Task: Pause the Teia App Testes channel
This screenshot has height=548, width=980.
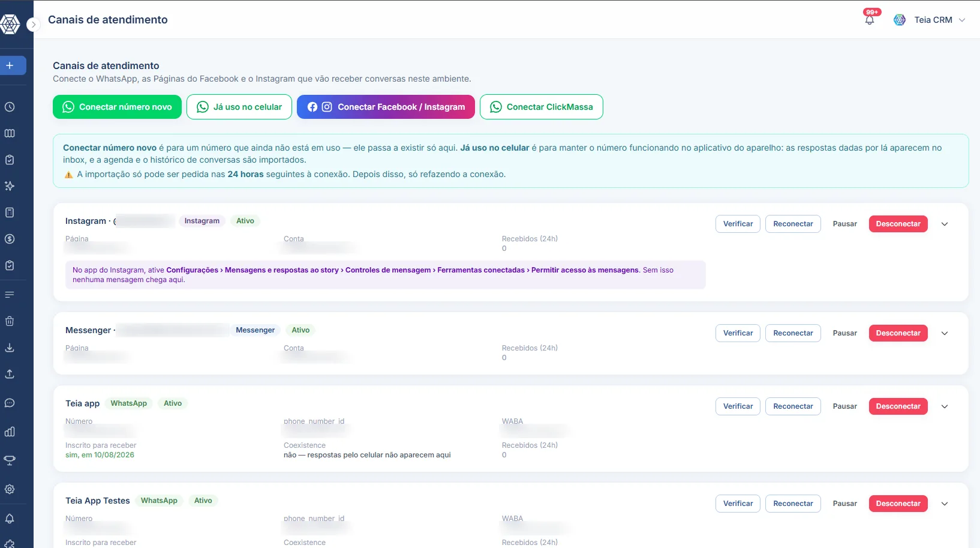Action: pos(844,504)
